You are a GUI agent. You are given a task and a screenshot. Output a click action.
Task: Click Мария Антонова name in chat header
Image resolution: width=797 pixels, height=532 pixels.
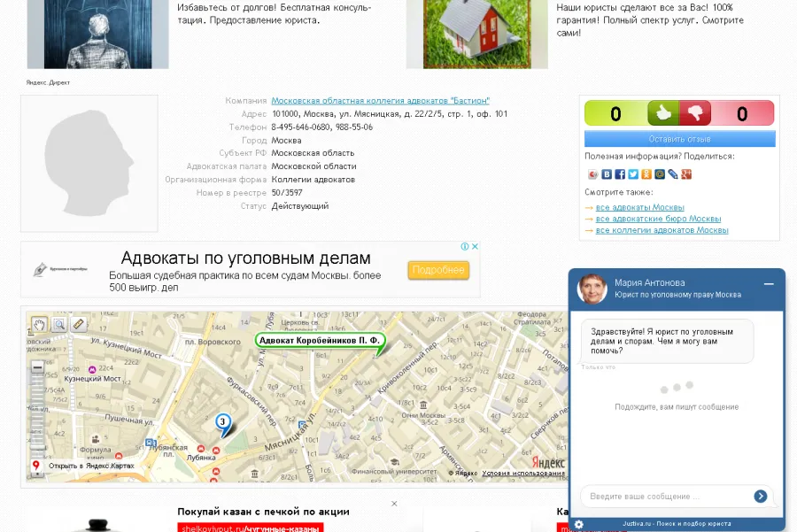coord(650,282)
